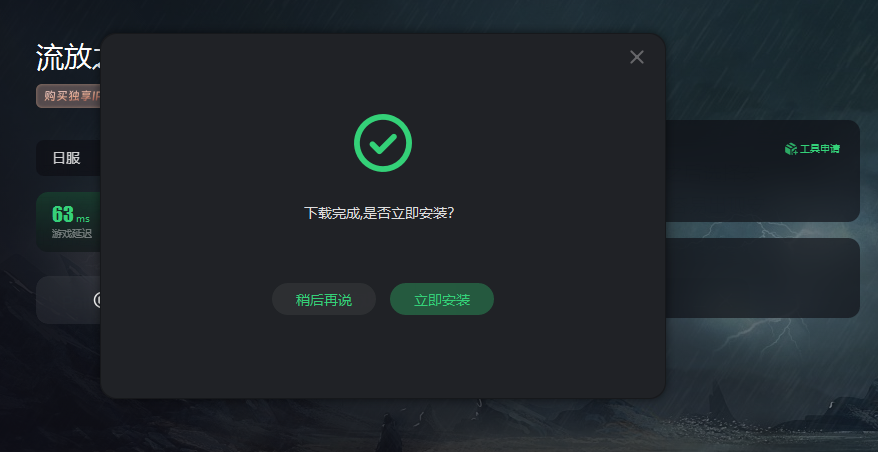Image resolution: width=878 pixels, height=452 pixels.
Task: Click the 游戏延迟 label
Action: point(72,234)
